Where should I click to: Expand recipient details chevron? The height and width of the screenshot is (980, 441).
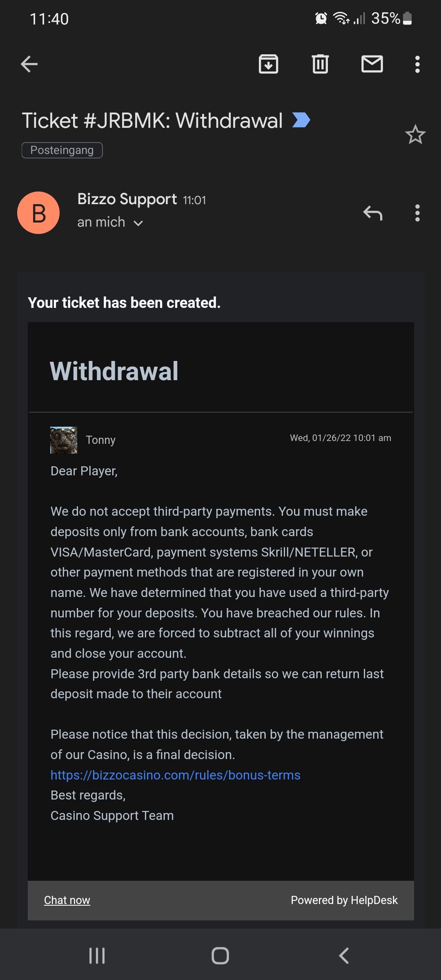[138, 223]
